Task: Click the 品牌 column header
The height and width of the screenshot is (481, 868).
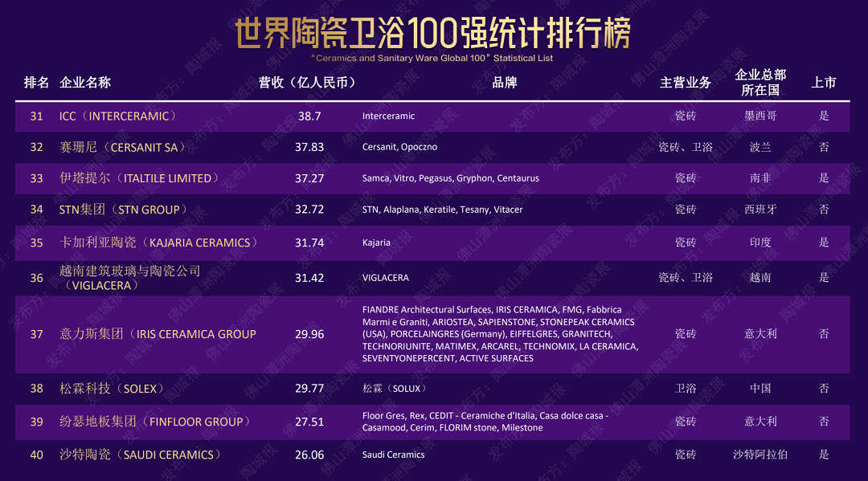Action: tap(504, 83)
